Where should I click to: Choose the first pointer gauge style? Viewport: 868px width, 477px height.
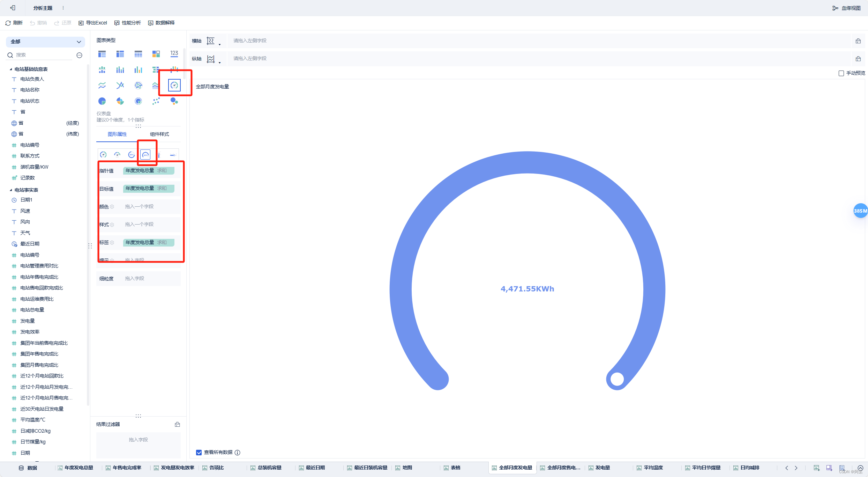tap(103, 155)
